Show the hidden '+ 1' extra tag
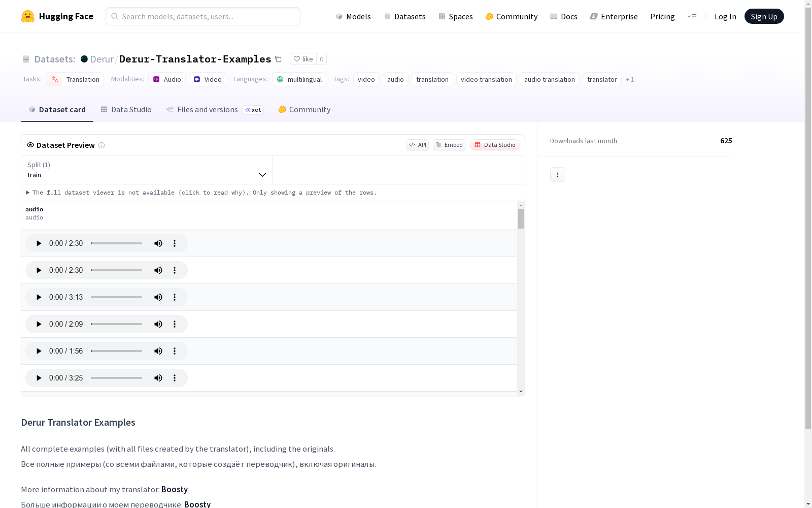Image resolution: width=812 pixels, height=508 pixels. point(630,79)
